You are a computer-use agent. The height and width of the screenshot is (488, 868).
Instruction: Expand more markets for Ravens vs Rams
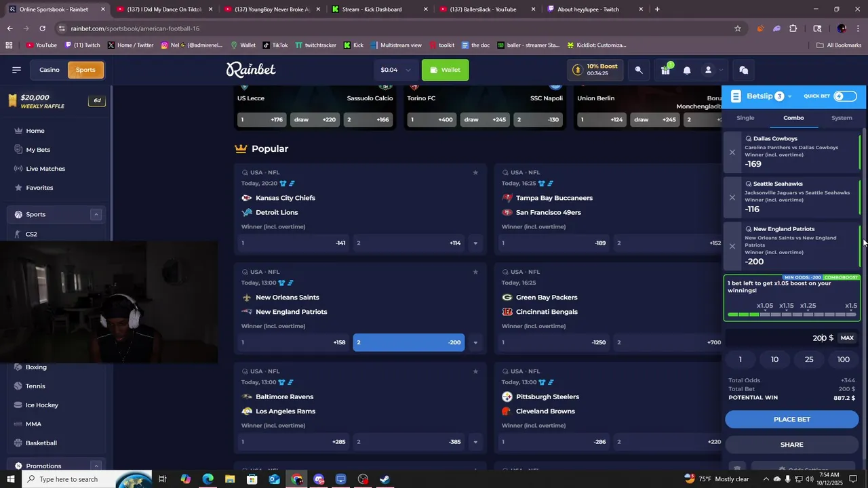475,442
